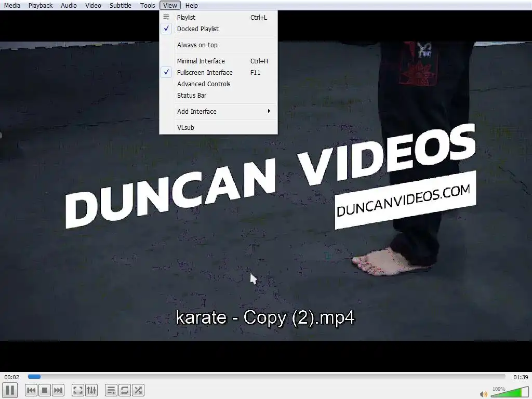Toggle loop repeat mode
Image resolution: width=532 pixels, height=399 pixels.
(x=125, y=390)
